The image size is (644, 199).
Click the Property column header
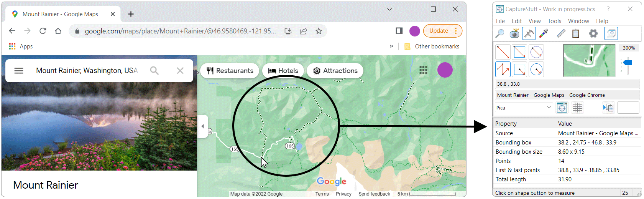point(524,124)
